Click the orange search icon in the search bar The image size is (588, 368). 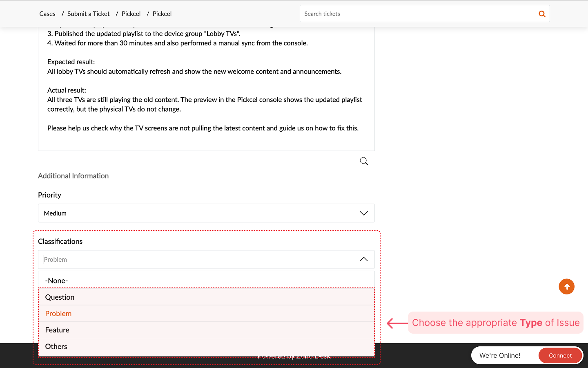click(542, 14)
